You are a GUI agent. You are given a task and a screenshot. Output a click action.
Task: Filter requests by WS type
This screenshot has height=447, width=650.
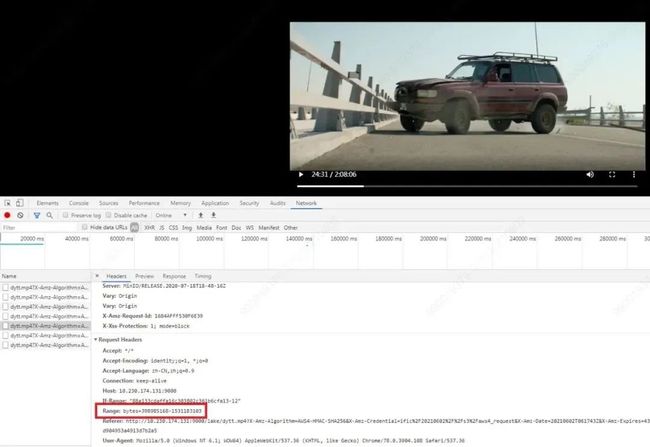(x=250, y=228)
